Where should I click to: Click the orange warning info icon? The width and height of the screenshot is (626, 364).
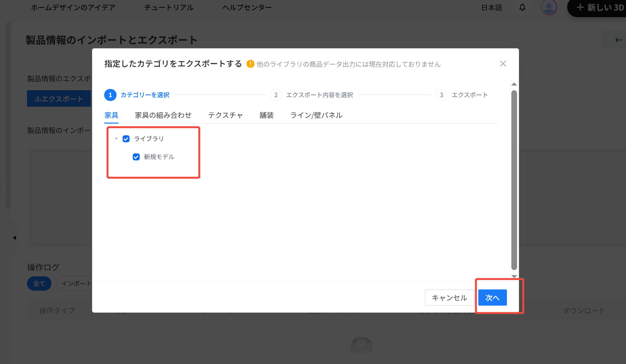(250, 64)
